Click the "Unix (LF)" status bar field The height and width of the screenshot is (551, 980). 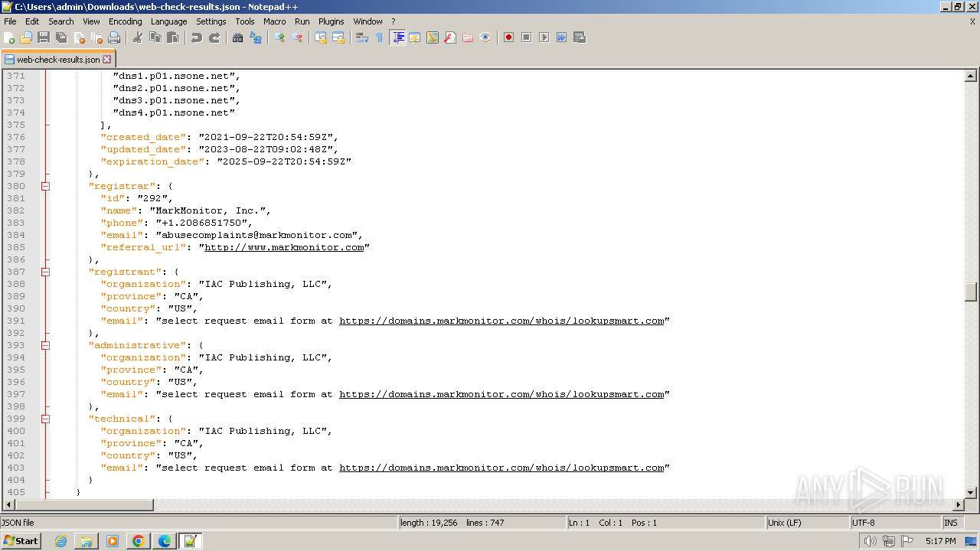(808, 523)
